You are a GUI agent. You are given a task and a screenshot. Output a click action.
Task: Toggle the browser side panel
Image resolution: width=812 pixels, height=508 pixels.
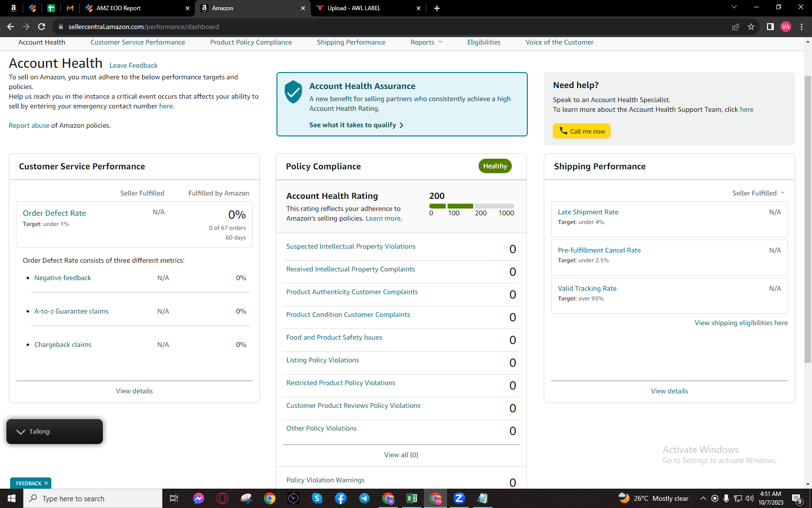pyautogui.click(x=770, y=27)
